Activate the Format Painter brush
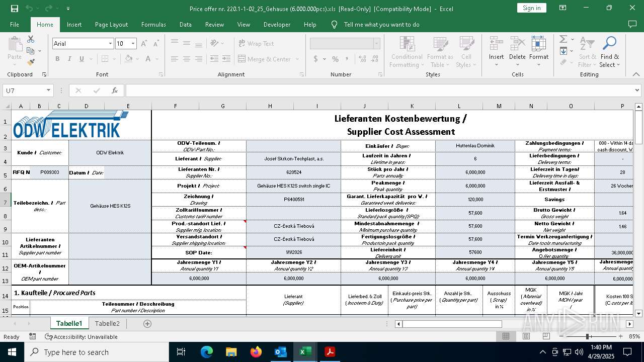Viewport: 644px width, 362px height. click(31, 62)
